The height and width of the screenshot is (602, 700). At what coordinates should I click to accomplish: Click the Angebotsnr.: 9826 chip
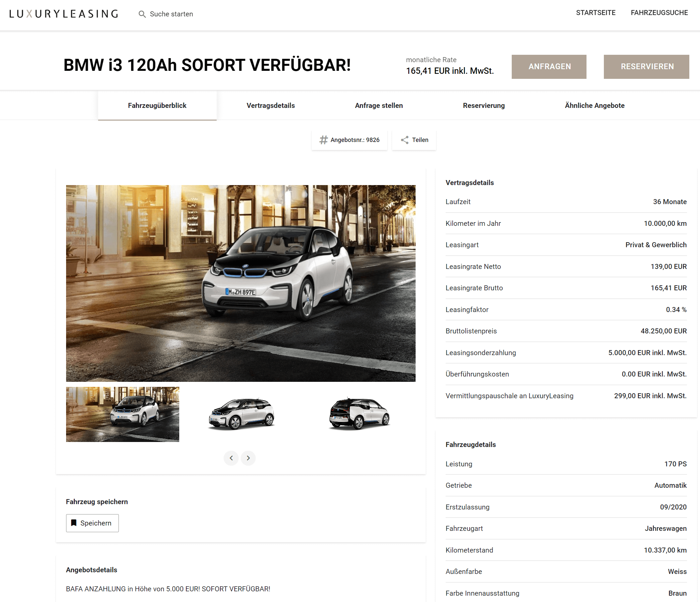pyautogui.click(x=349, y=140)
